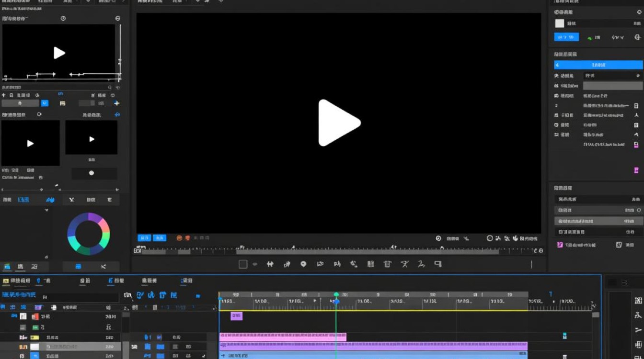Select the X-shaped tool icon in the left panel
The image size is (644, 359).
[x=71, y=200]
